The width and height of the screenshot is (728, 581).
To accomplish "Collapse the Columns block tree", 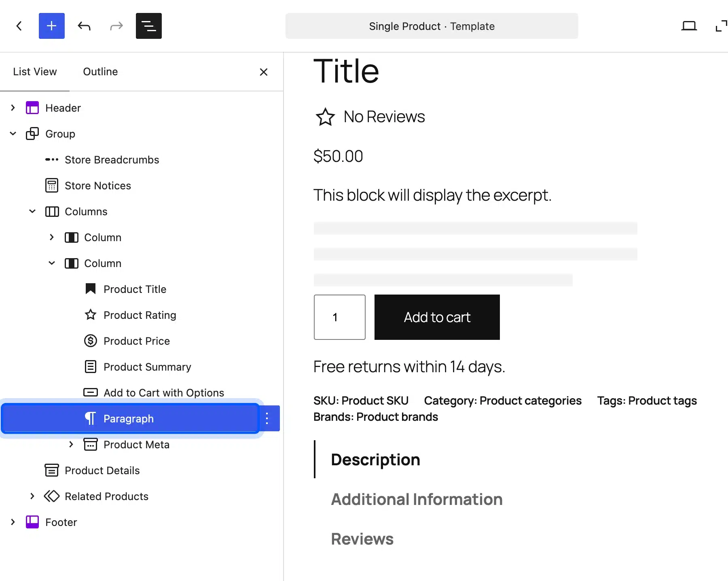I will coord(32,211).
